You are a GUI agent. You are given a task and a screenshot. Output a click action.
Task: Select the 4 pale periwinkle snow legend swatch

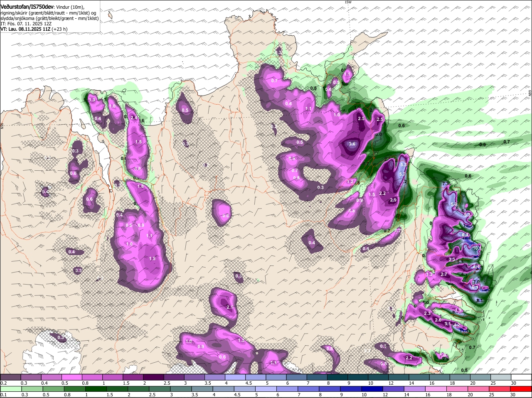coord(235,377)
